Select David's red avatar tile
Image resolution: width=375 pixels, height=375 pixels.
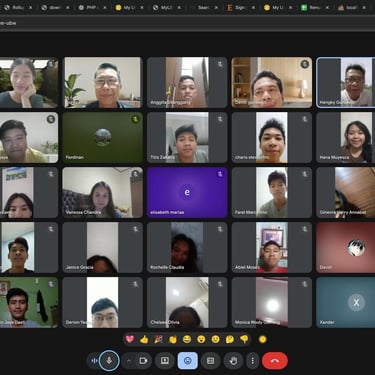tap(346, 248)
